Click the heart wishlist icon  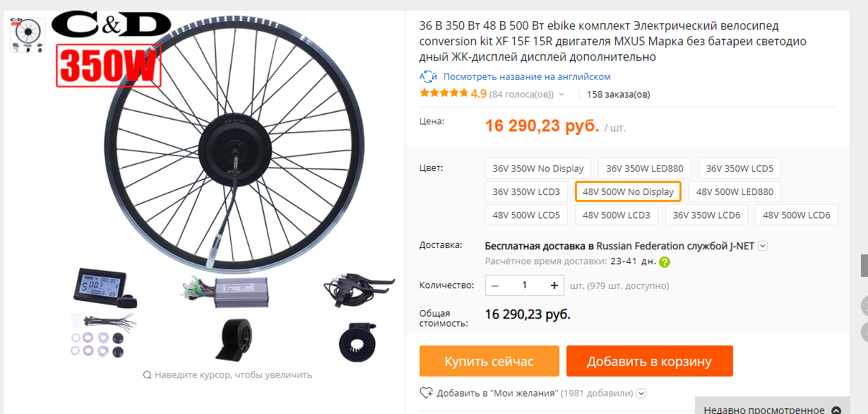[x=426, y=393]
